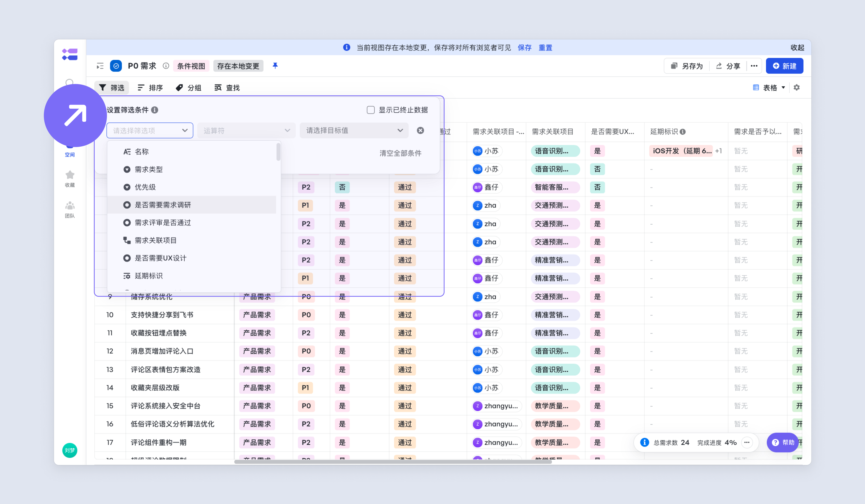
Task: Open the 运算符 operator dropdown
Action: [246, 130]
